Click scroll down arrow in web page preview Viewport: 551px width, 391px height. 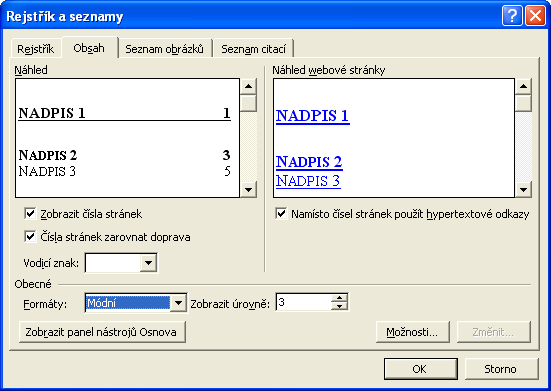(523, 190)
